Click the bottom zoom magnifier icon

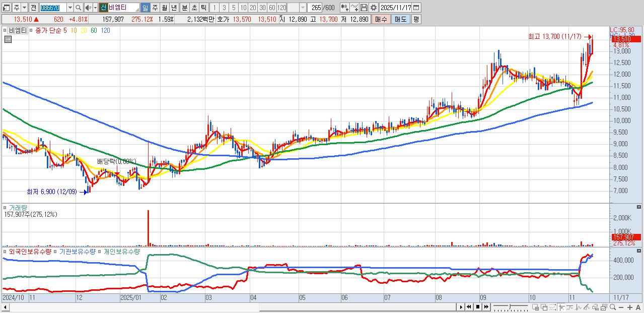(x=612, y=307)
